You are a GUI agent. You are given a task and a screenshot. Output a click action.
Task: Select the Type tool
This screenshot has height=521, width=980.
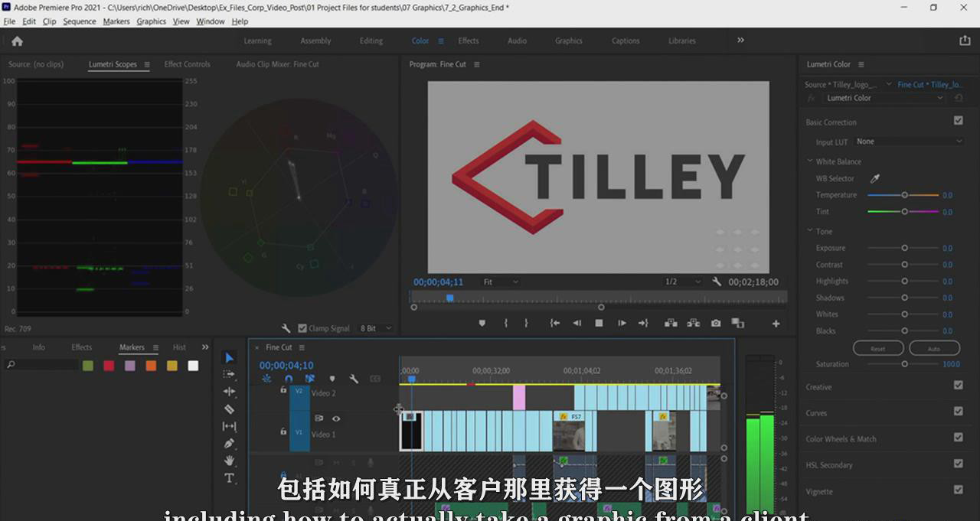click(x=229, y=478)
